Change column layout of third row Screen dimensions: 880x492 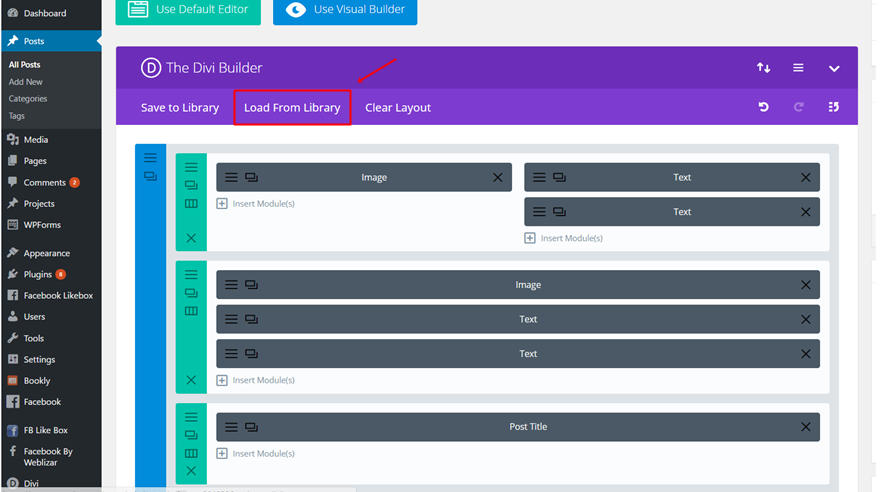pyautogui.click(x=191, y=453)
